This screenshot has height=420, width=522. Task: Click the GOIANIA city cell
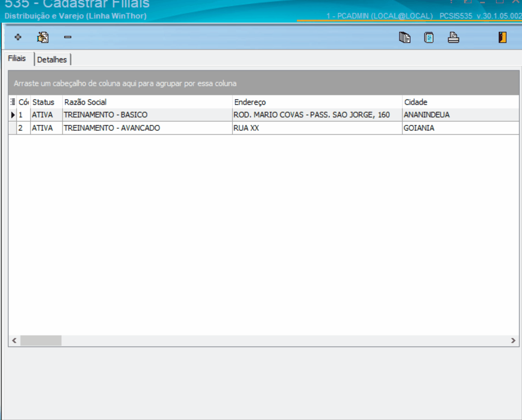(460, 128)
